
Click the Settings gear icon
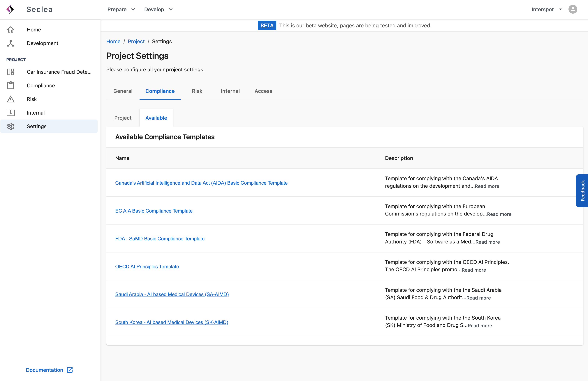(11, 126)
